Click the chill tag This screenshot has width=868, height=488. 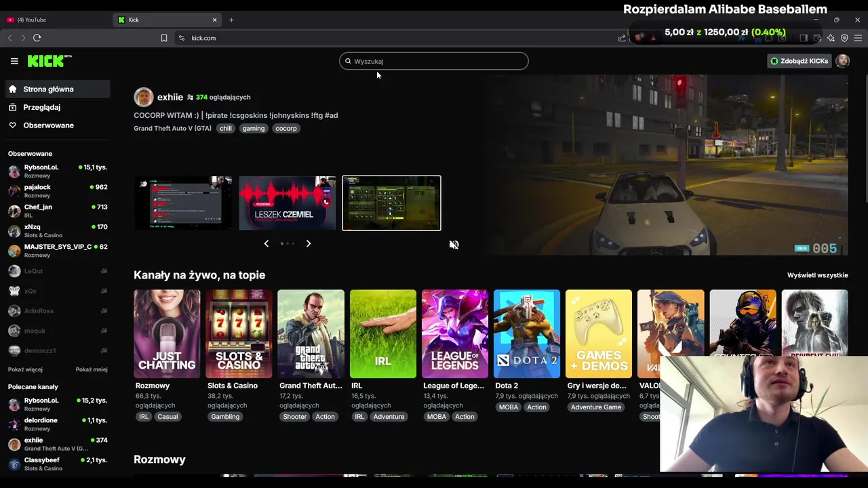(226, 128)
